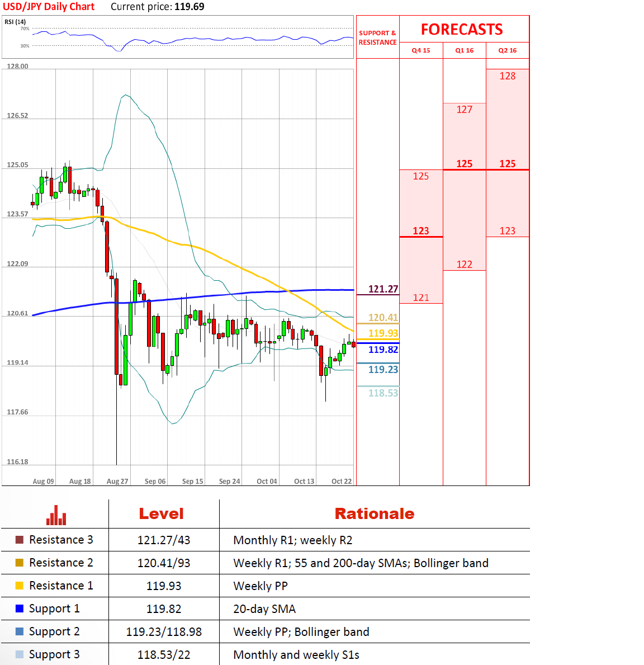Click the 'USD/JPY Daily Chart' title
Viewport: 644px width, 665px height.
pos(49,7)
